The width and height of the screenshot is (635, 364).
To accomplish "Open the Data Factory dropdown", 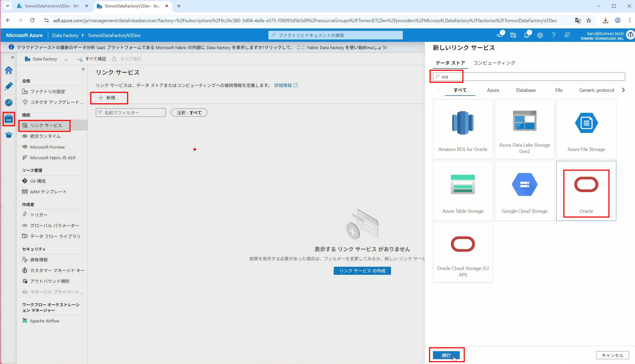I will 46,59.
